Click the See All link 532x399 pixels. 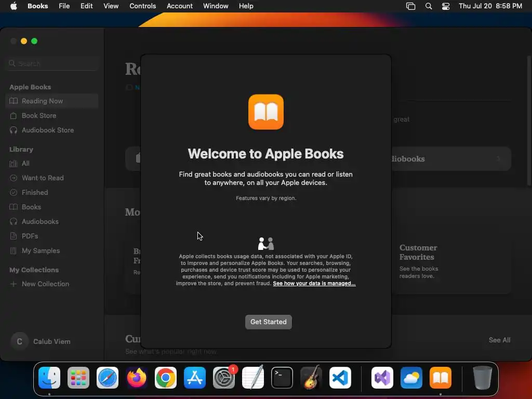[499, 340]
